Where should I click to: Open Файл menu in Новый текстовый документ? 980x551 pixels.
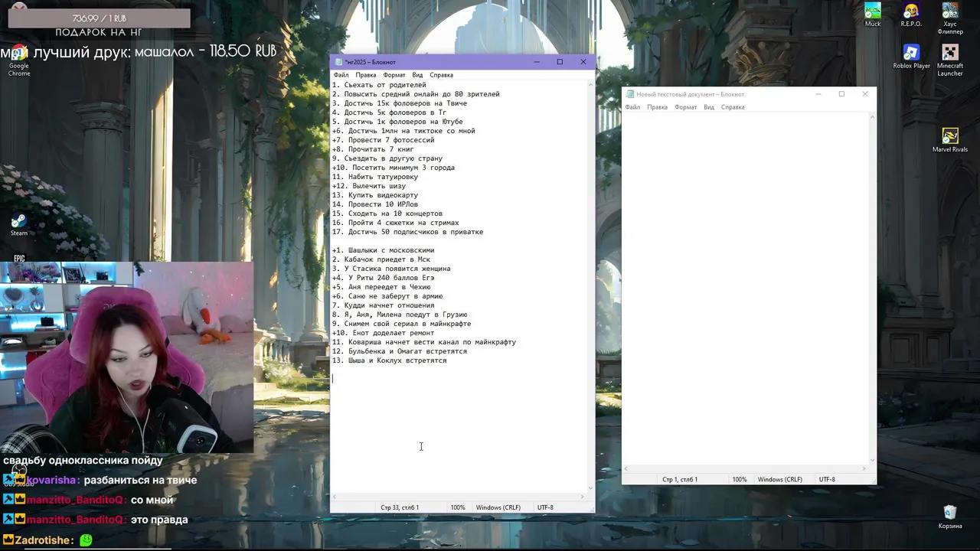tap(632, 107)
